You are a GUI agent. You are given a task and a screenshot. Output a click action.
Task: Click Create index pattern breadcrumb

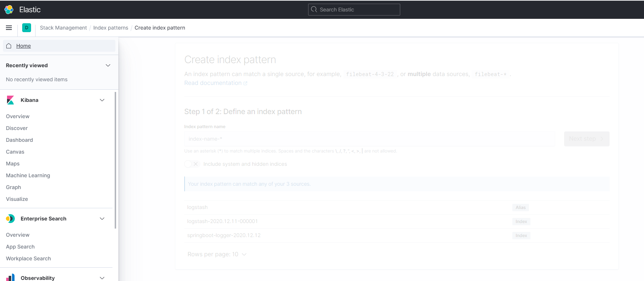click(x=160, y=28)
